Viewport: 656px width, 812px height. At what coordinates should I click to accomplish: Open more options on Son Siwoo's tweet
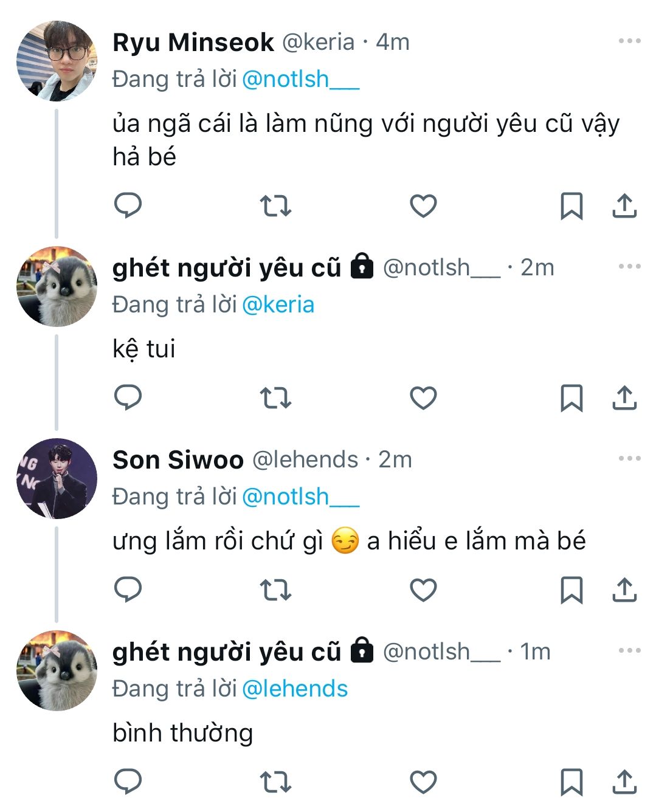(x=629, y=459)
